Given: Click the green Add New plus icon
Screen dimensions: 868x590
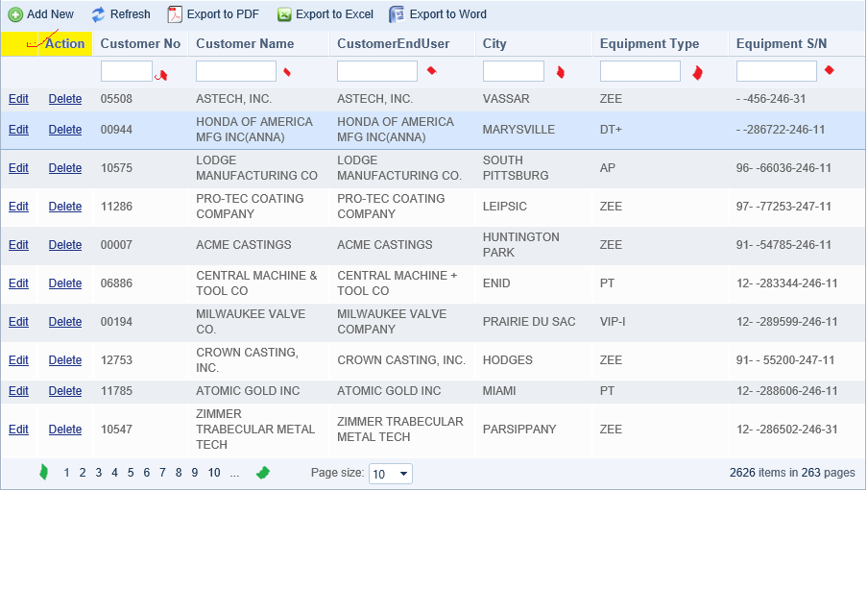Looking at the screenshot, I should pyautogui.click(x=15, y=14).
